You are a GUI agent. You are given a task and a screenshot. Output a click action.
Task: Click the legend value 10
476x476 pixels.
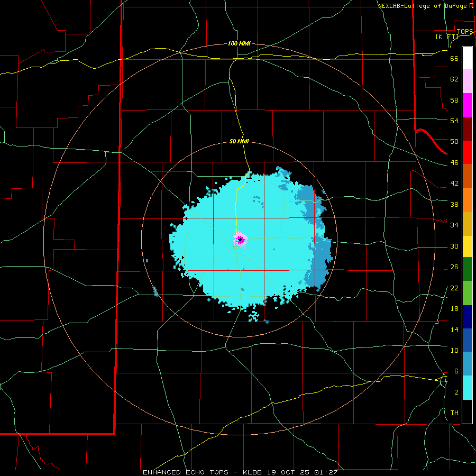454,351
